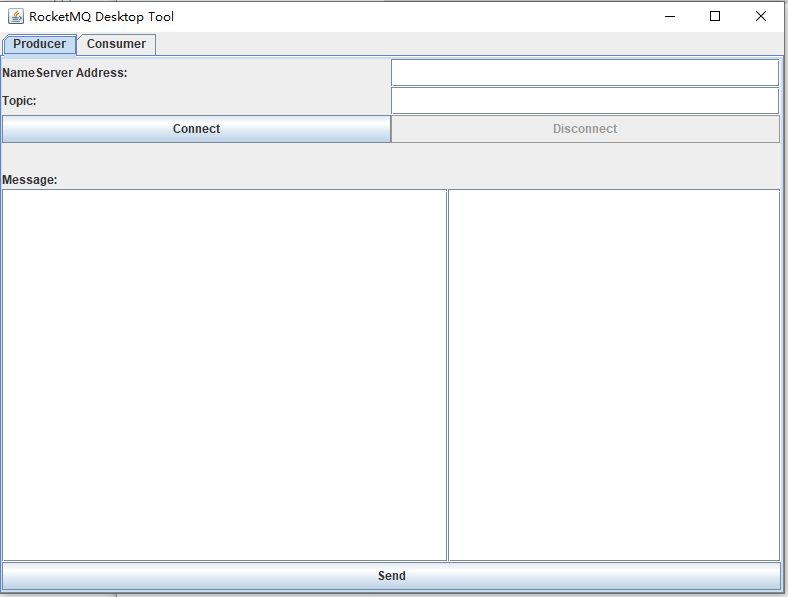Click the "Topic:" label
Viewport: 788px width, 597px height.
[19, 101]
